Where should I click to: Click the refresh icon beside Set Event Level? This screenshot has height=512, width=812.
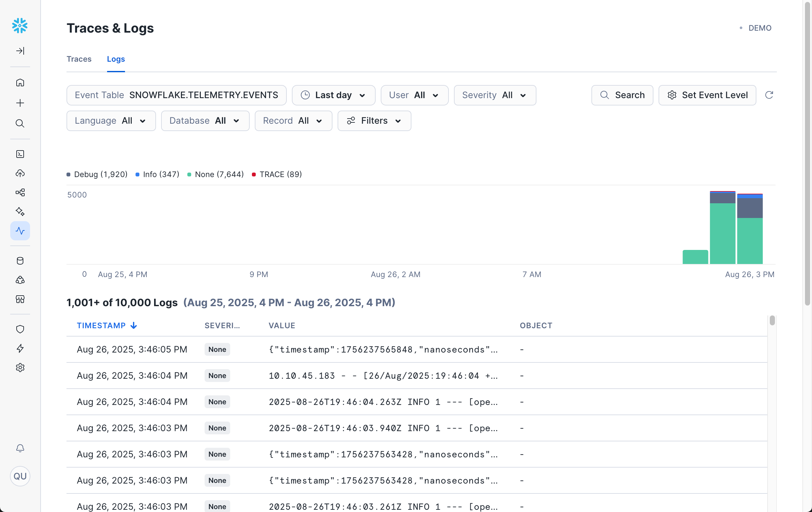pyautogui.click(x=770, y=95)
